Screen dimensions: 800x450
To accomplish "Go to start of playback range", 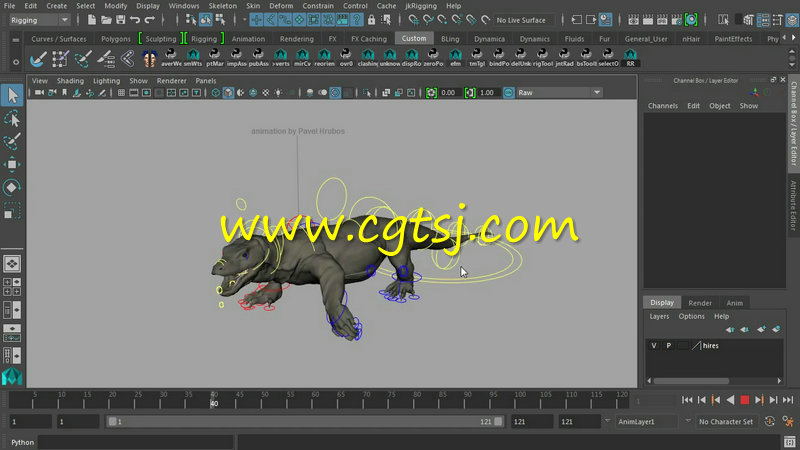I will (687, 400).
